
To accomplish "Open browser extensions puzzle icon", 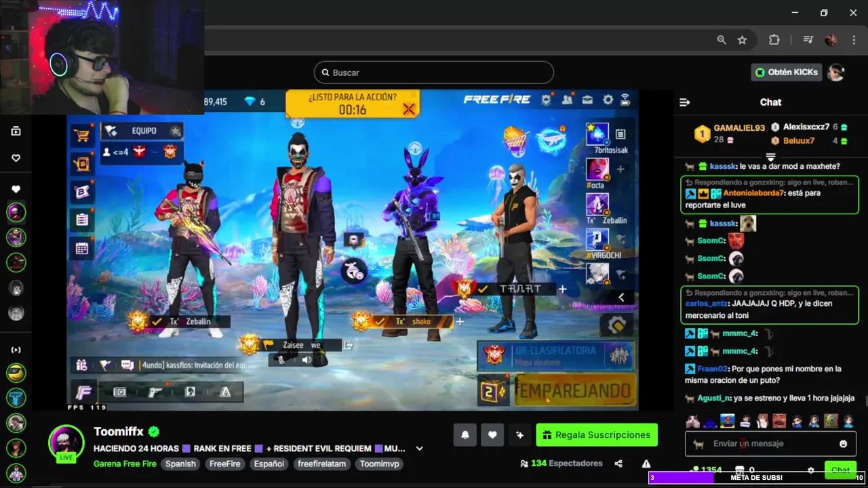I will click(774, 40).
